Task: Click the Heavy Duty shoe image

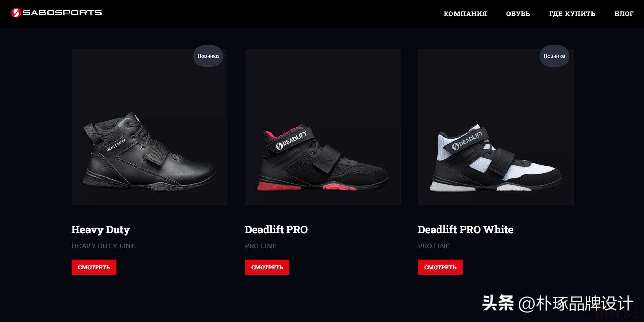Action: point(149,127)
